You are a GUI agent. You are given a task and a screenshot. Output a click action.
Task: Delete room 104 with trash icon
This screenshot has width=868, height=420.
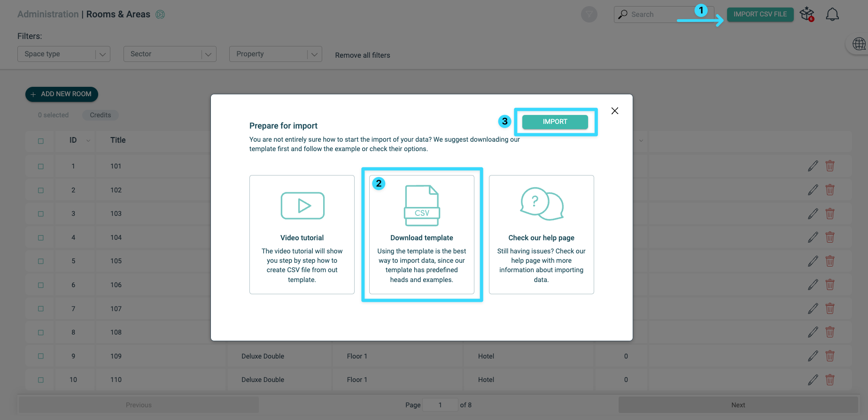[x=830, y=237]
